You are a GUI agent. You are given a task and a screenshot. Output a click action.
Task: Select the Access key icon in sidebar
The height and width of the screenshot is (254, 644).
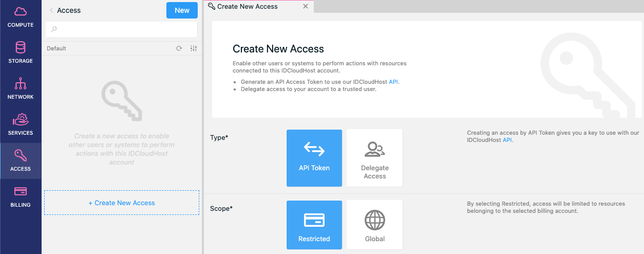21,156
